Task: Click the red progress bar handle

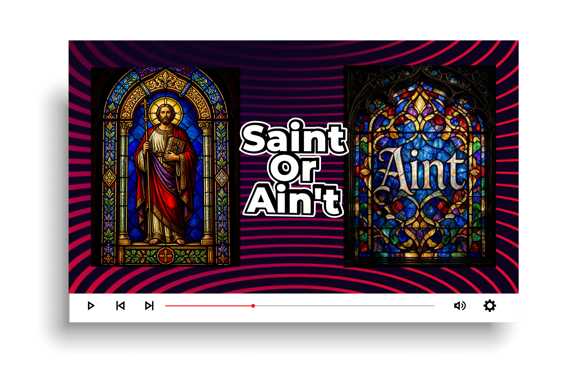Action: click(x=253, y=306)
